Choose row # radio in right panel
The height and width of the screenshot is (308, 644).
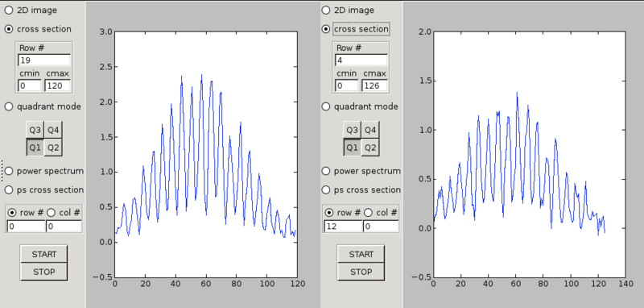329,213
